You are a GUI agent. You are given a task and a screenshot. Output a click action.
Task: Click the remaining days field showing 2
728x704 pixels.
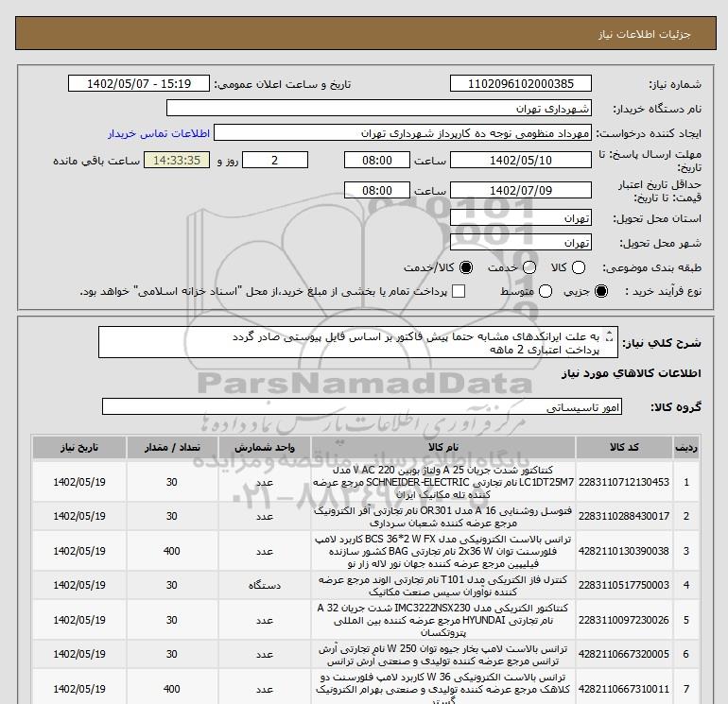pos(275,160)
